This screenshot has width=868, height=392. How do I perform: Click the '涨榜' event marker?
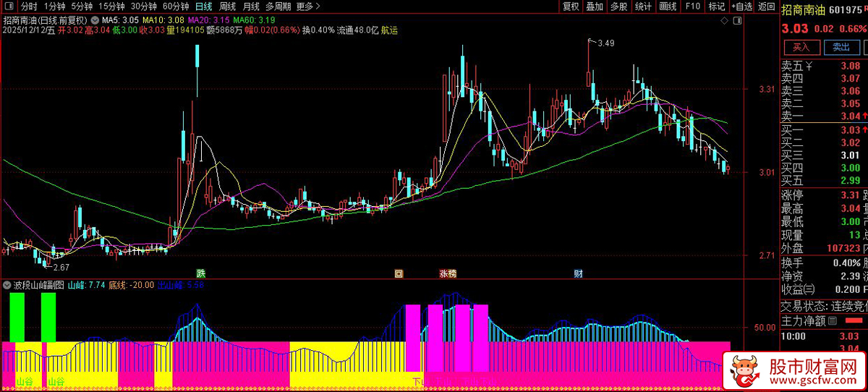[x=448, y=274]
